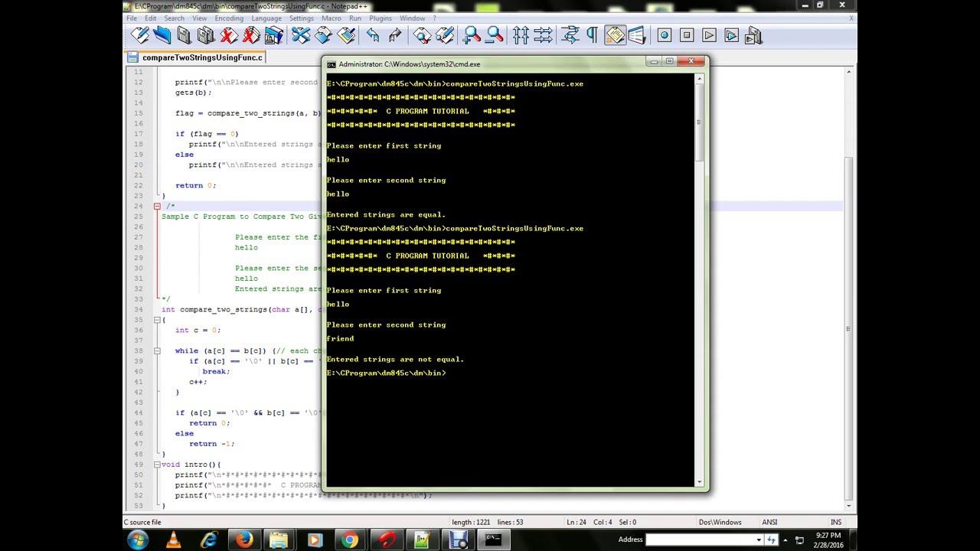Open the Replace dialog from toolbar

[445, 35]
